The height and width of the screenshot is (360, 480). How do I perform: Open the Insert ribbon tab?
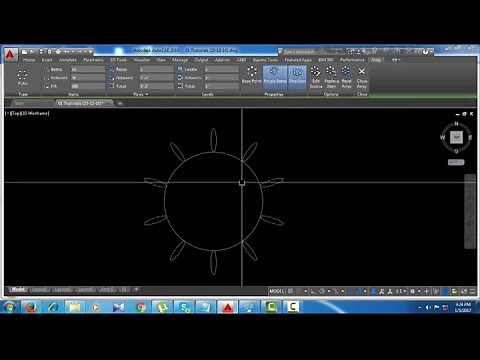(x=47, y=60)
